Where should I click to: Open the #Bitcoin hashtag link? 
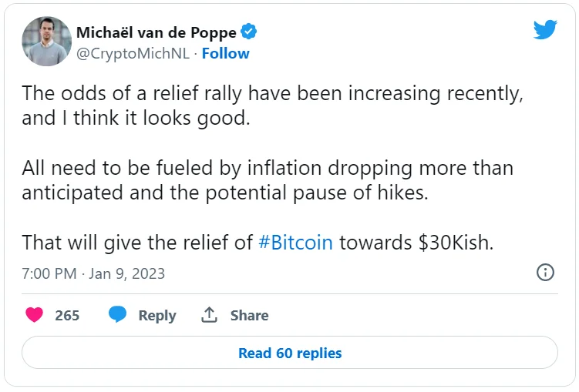(296, 242)
